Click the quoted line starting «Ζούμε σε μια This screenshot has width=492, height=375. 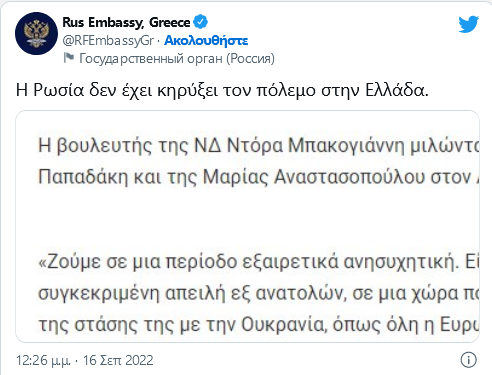pos(259,262)
